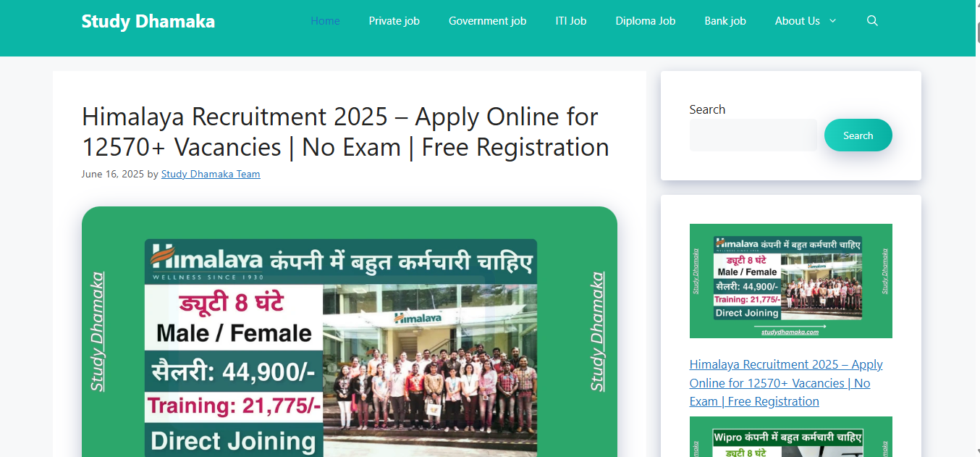Open the Bank job menu
The image size is (980, 457).
725,21
